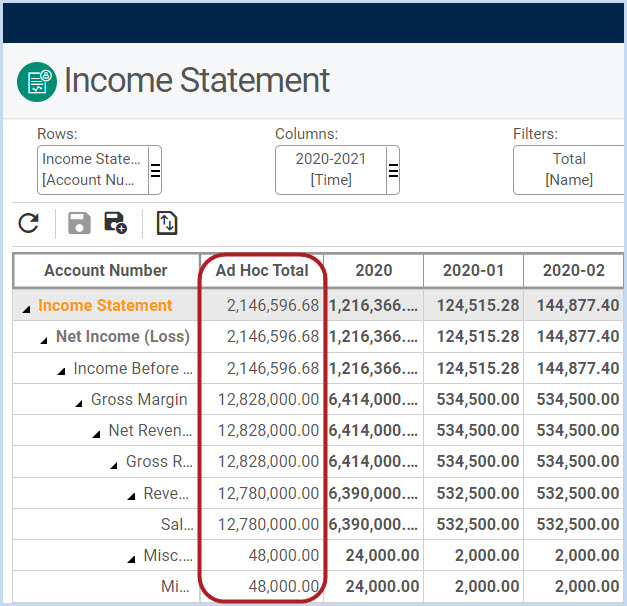The width and height of the screenshot is (627, 606).
Task: Click the 2020-02 column header
Action: pos(573,270)
